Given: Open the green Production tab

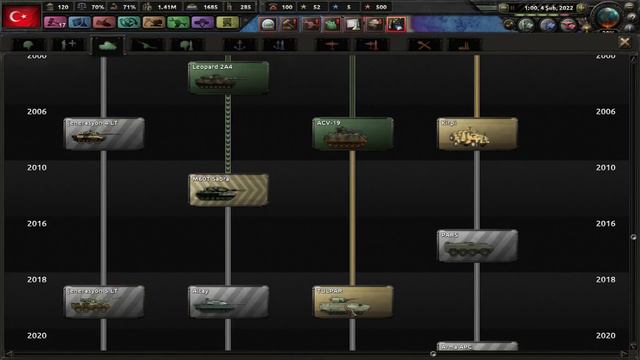Looking at the screenshot, I should tap(178, 22).
